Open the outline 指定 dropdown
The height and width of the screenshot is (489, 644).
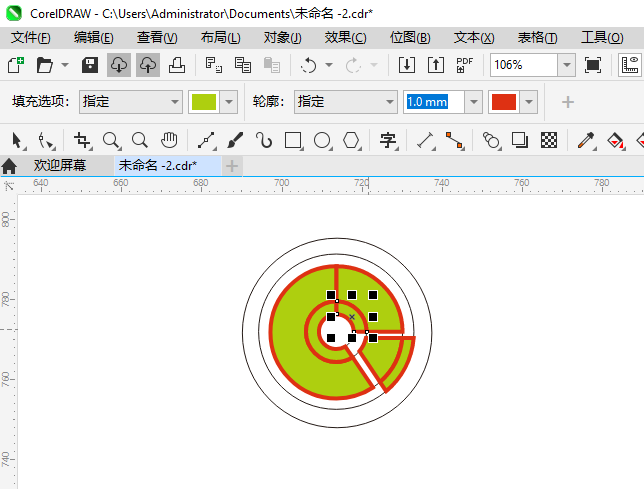345,102
